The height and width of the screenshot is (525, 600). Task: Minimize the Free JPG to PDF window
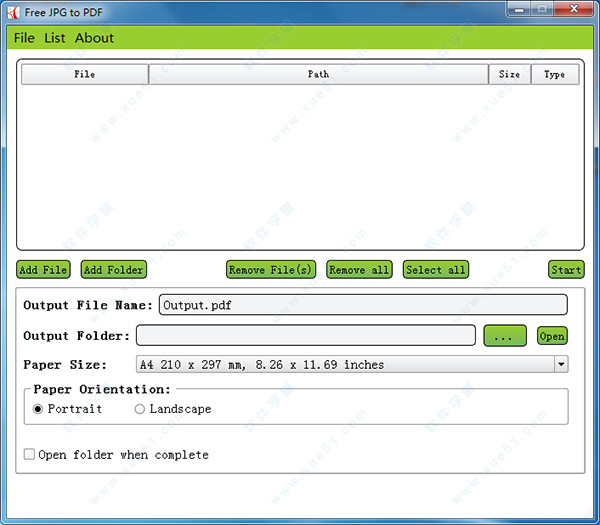click(519, 9)
